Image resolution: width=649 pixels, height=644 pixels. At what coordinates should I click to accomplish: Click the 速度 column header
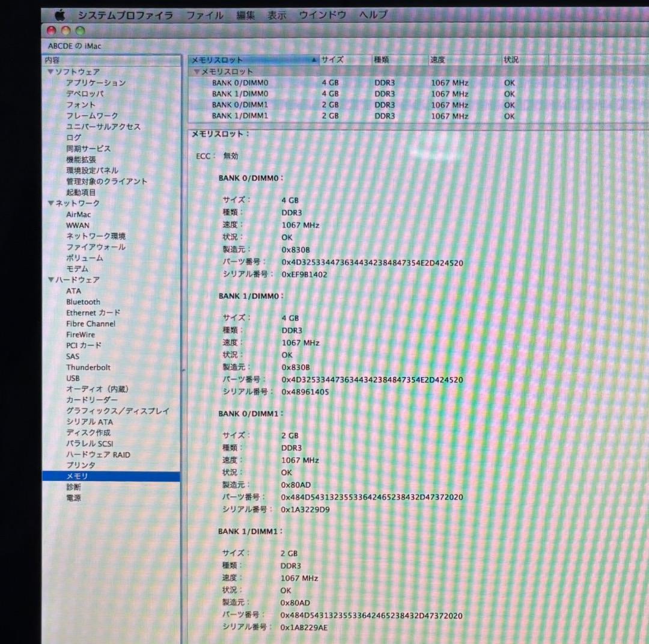[437, 60]
